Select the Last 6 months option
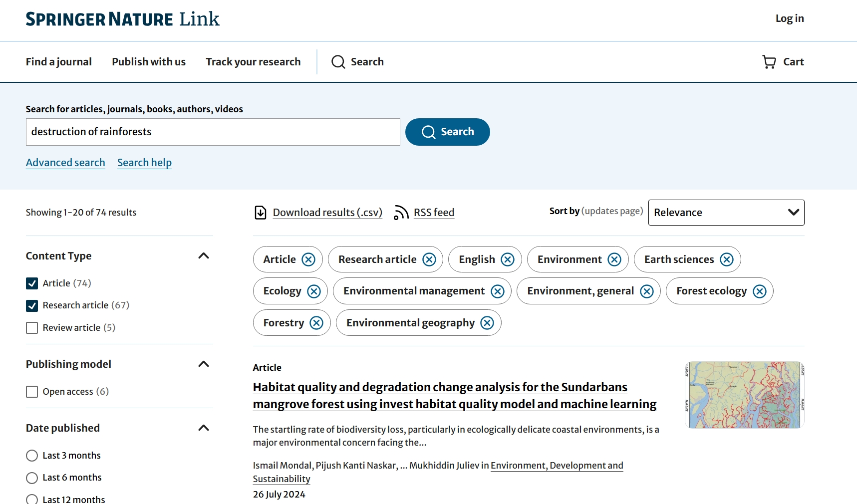Viewport: 857px width, 504px height. pyautogui.click(x=32, y=478)
